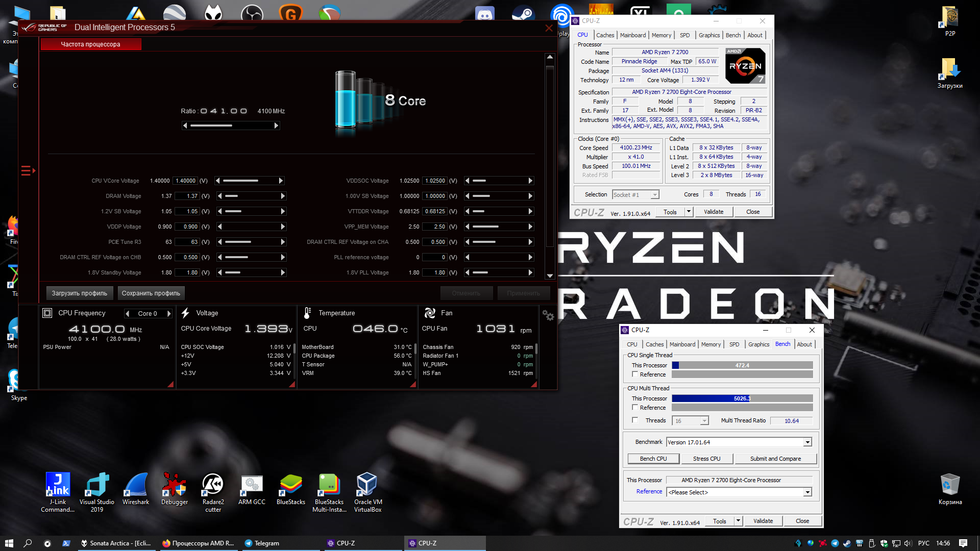Click the CPU VCore Voltage input field
The image size is (980, 551).
click(x=185, y=181)
